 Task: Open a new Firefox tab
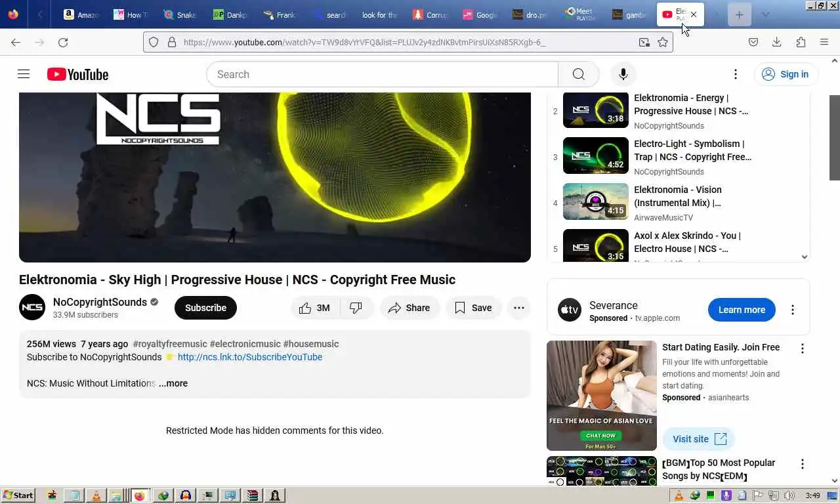[739, 14]
